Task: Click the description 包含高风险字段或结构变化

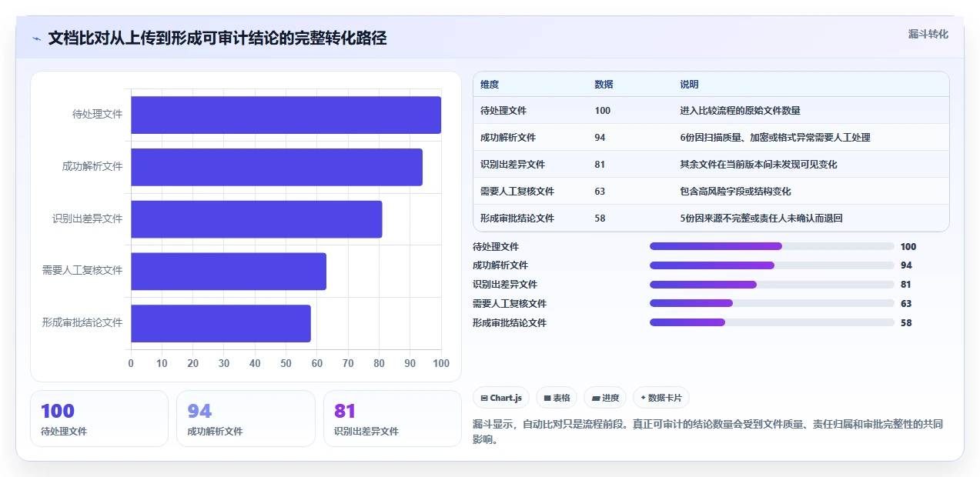Action: [x=735, y=192]
